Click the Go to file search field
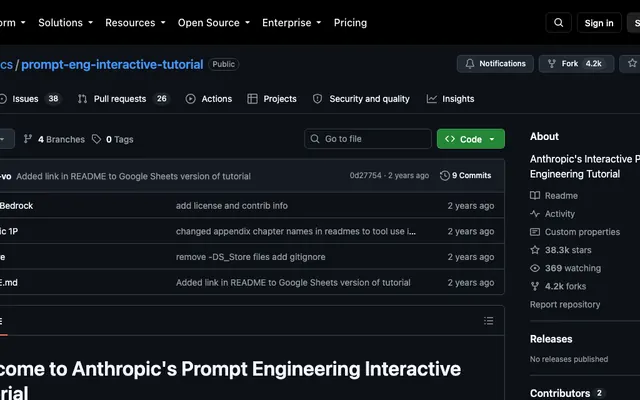640x400 pixels. click(x=368, y=139)
